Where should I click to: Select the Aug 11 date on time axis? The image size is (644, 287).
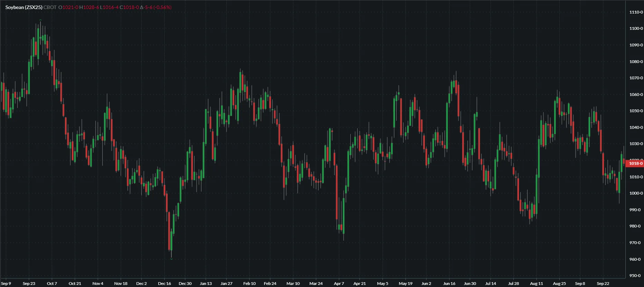tap(536, 284)
